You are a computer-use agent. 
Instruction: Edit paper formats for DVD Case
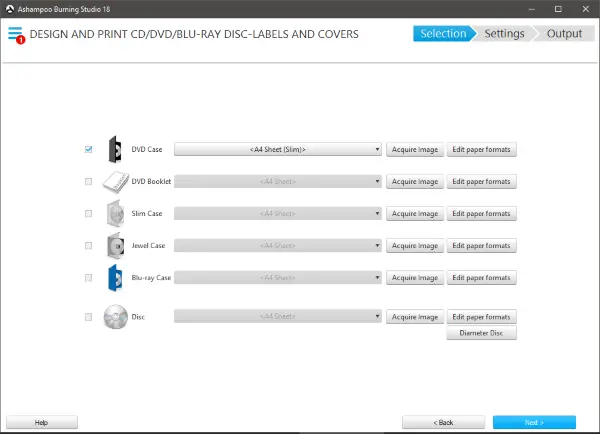[481, 150]
